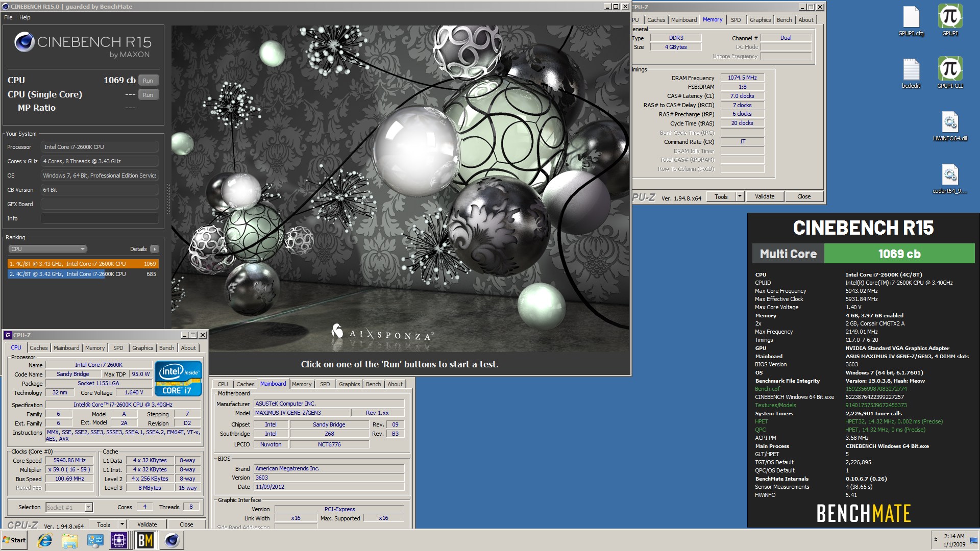Viewport: 980px width, 551px height.
Task: Click the GFX Board field
Action: pyautogui.click(x=100, y=204)
